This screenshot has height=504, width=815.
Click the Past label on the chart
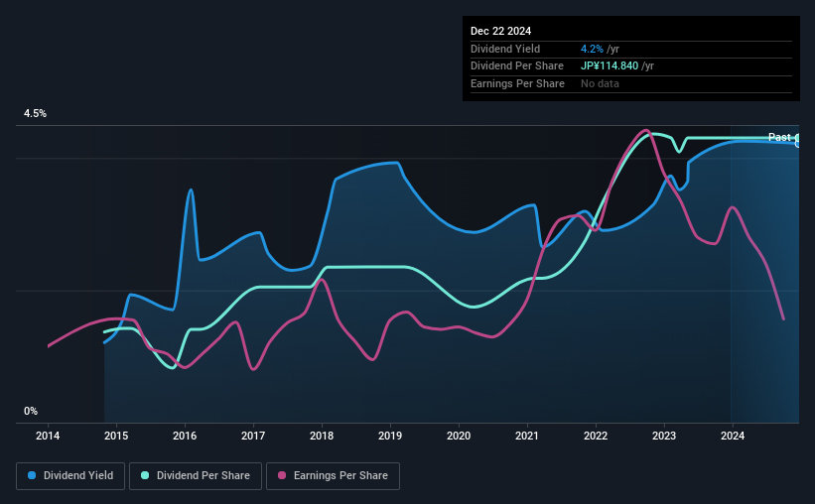click(x=779, y=137)
